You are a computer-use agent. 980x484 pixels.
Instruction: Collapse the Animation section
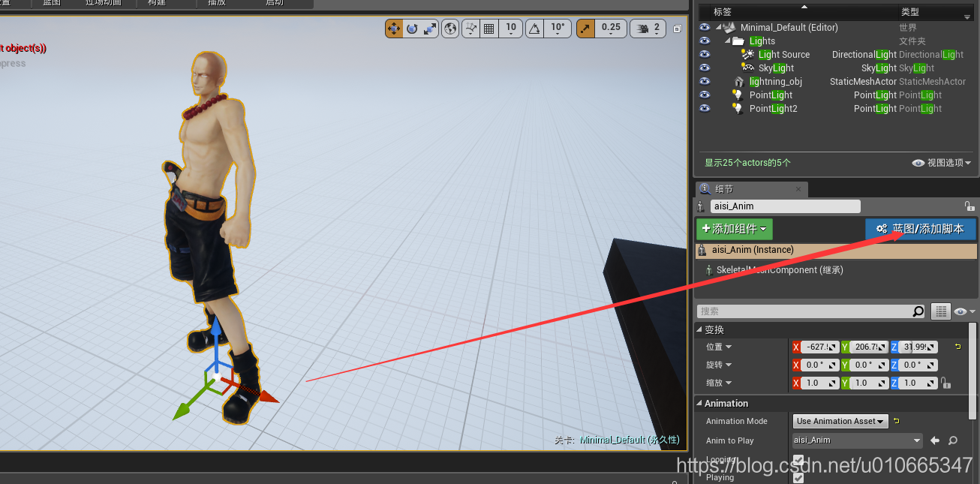click(x=700, y=403)
